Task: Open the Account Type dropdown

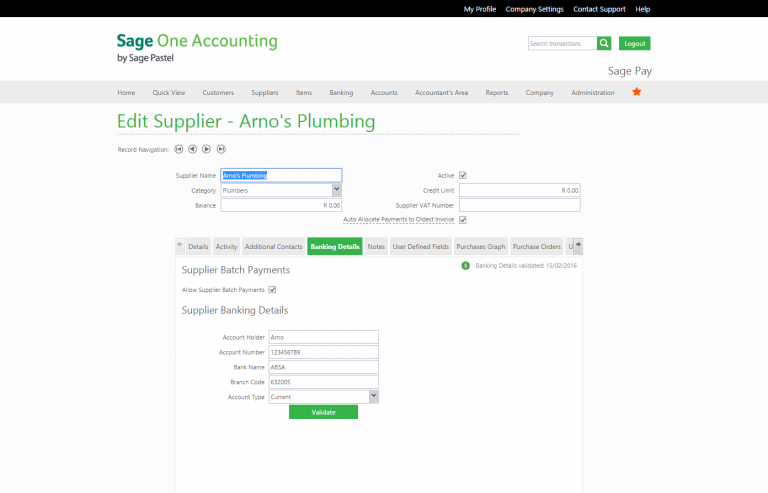Action: (374, 397)
